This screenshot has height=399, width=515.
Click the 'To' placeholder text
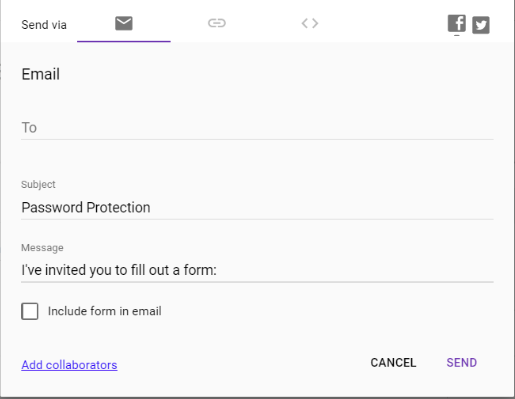pyautogui.click(x=29, y=128)
